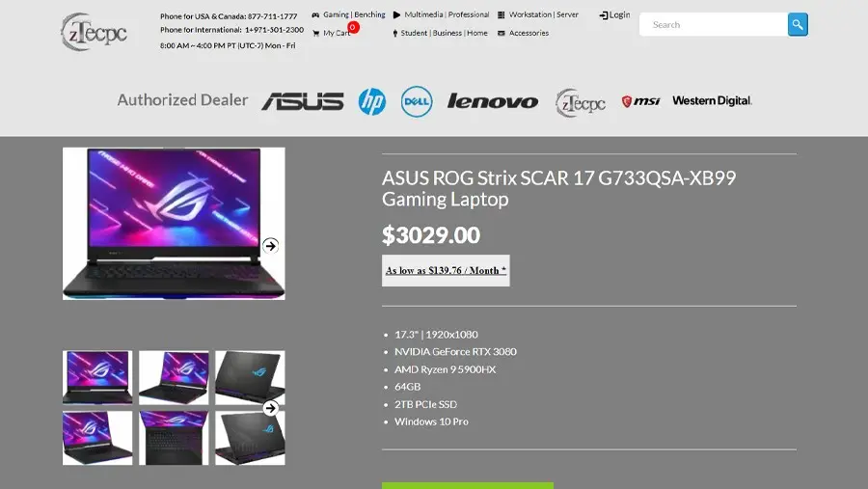Click the HP brand logo
This screenshot has width=868, height=489.
[x=372, y=101]
